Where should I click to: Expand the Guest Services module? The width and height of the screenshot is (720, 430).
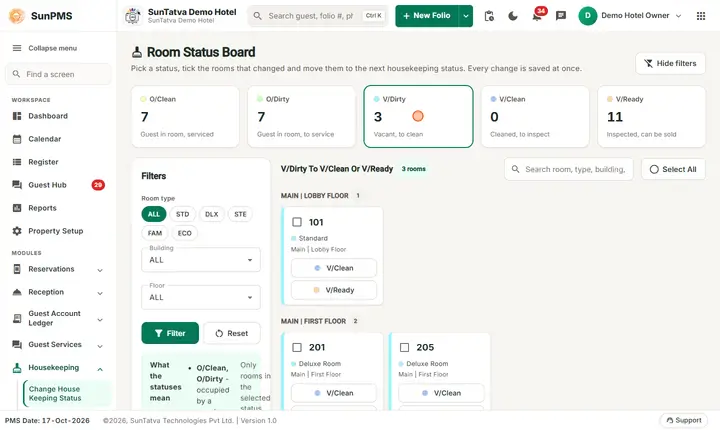pos(58,345)
